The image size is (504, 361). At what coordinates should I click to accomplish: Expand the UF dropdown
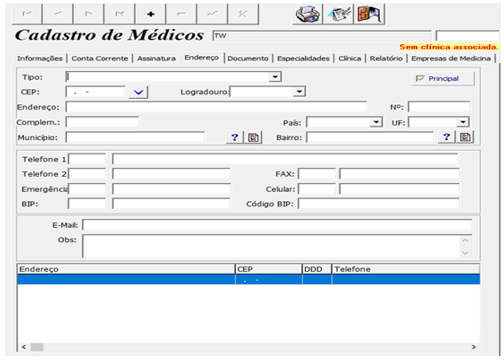463,122
